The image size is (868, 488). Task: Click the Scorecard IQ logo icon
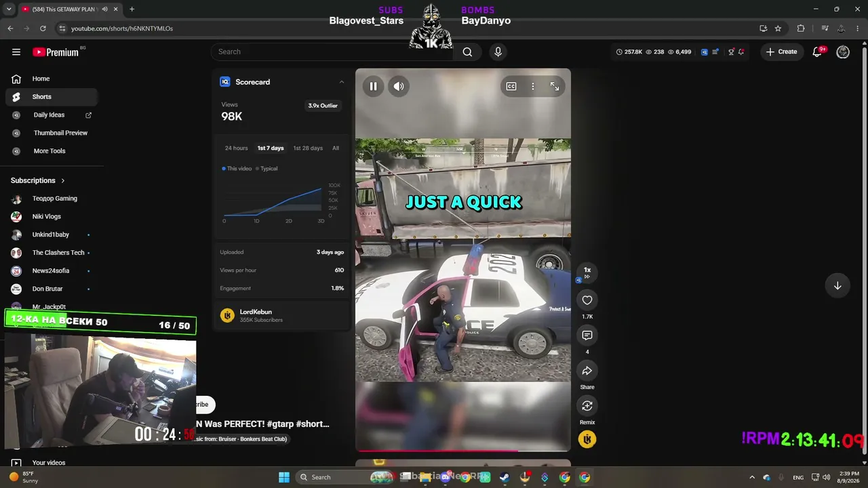click(x=225, y=82)
